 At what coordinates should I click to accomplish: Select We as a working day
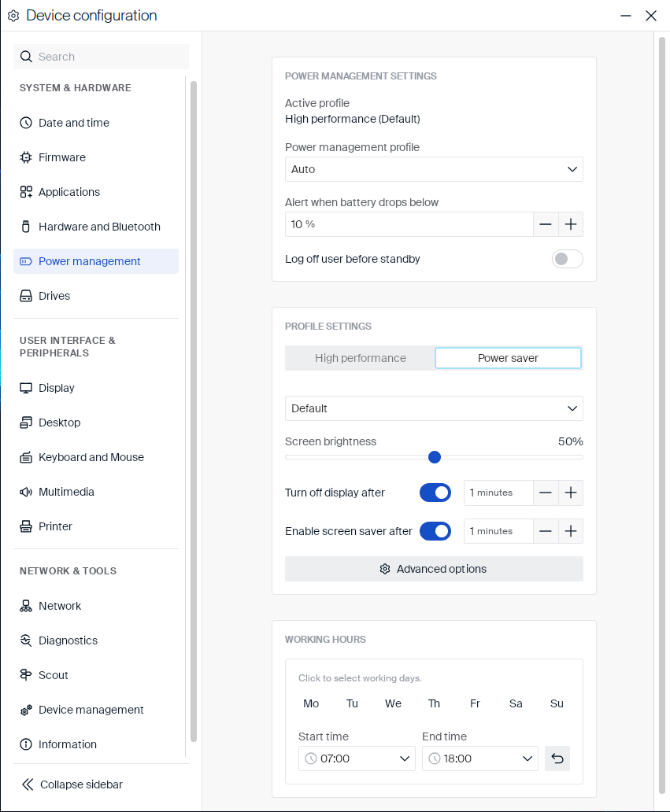(x=393, y=703)
